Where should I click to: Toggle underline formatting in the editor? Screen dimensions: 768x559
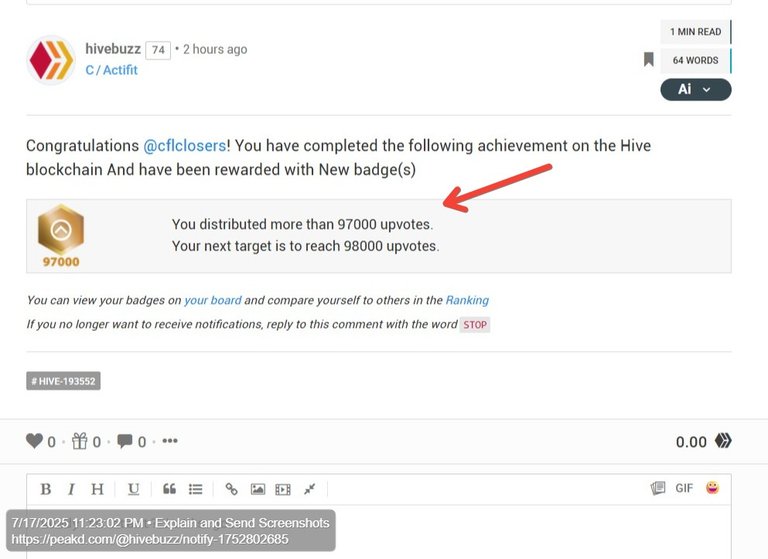(133, 489)
